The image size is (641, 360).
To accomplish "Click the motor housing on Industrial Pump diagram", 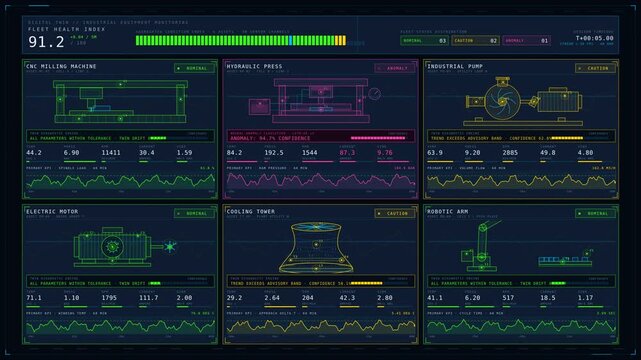I will [x=559, y=101].
